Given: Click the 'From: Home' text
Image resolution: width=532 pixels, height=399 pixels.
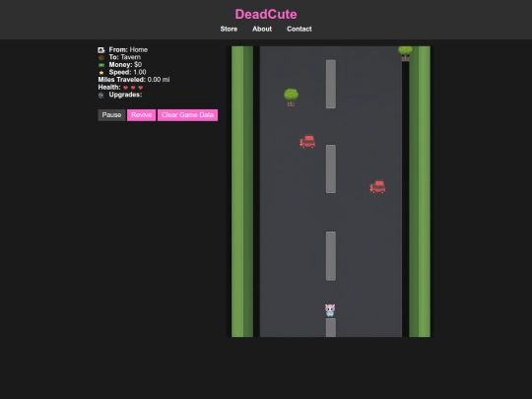Looking at the screenshot, I should pos(128,50).
